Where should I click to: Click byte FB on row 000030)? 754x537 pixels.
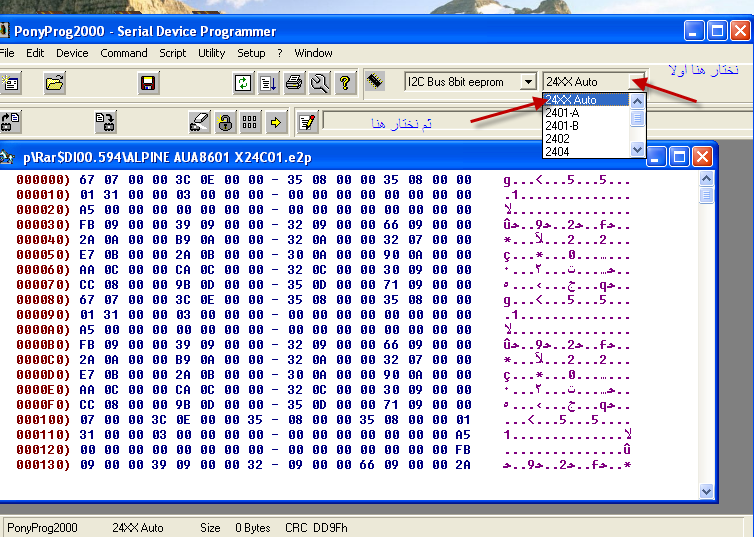pos(87,225)
